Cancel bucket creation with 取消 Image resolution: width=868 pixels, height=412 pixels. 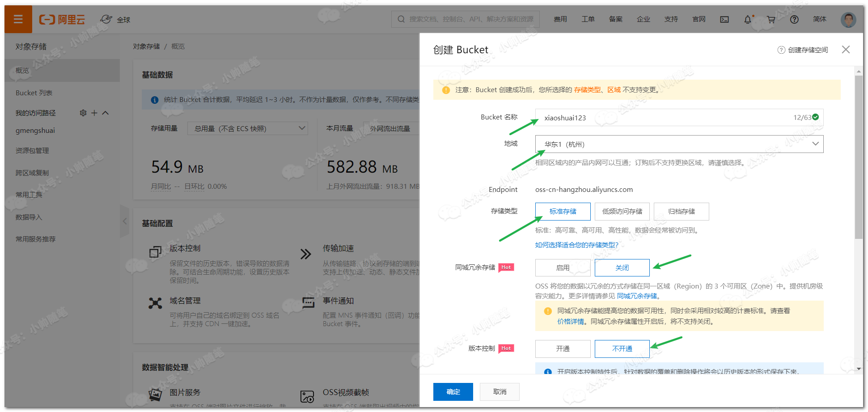[500, 392]
